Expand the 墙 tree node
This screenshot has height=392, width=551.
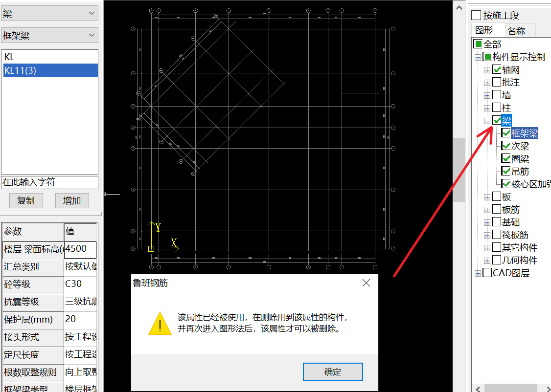[487, 95]
